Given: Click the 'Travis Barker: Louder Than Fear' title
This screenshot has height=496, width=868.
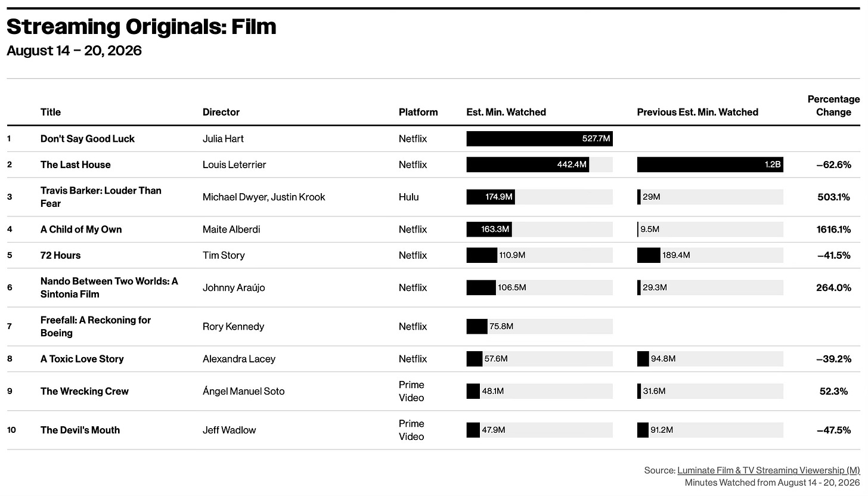Looking at the screenshot, I should point(101,197).
